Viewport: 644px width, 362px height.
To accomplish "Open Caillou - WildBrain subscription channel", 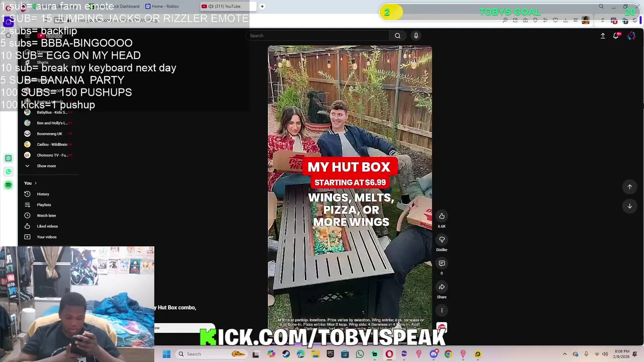I will [52, 144].
